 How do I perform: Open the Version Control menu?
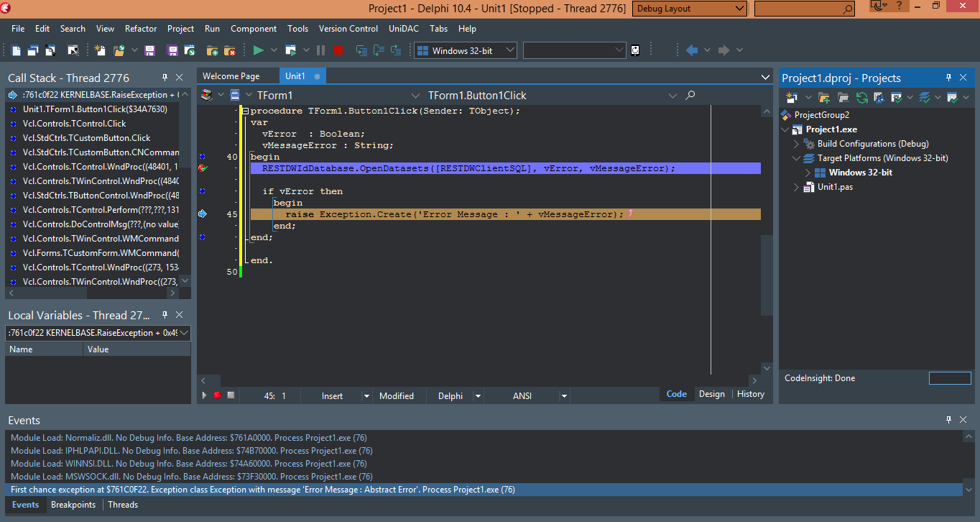pyautogui.click(x=348, y=29)
